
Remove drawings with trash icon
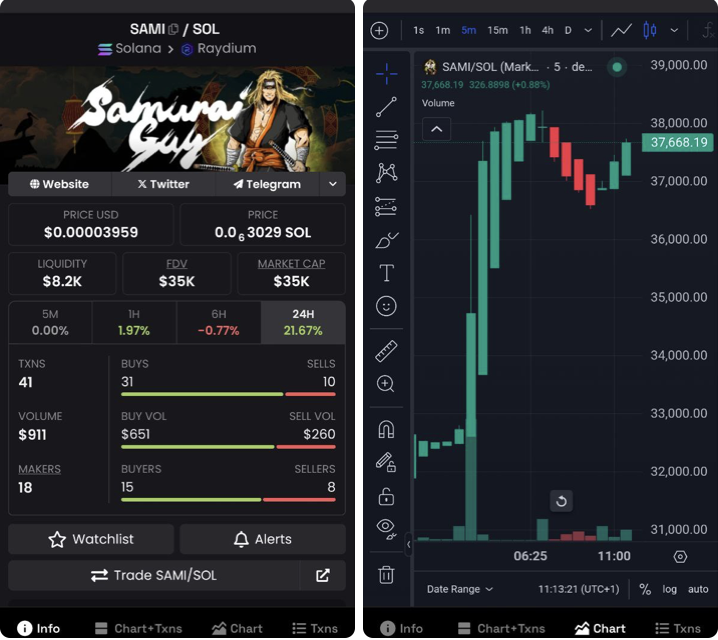click(x=386, y=575)
